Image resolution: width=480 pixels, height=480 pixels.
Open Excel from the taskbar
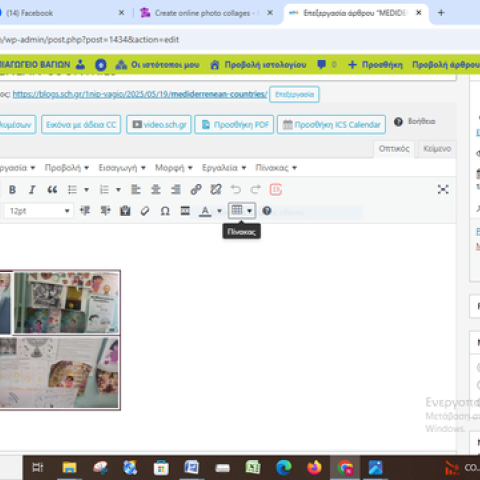click(x=253, y=468)
